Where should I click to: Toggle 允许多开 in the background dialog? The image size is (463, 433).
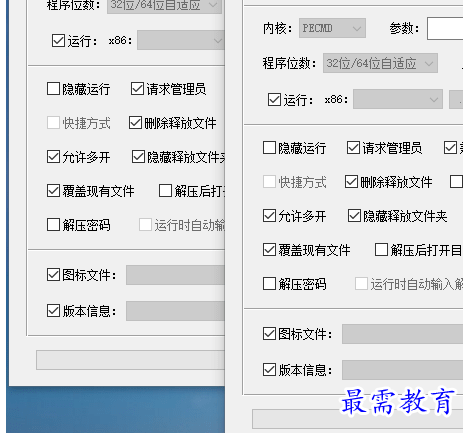tap(53, 157)
